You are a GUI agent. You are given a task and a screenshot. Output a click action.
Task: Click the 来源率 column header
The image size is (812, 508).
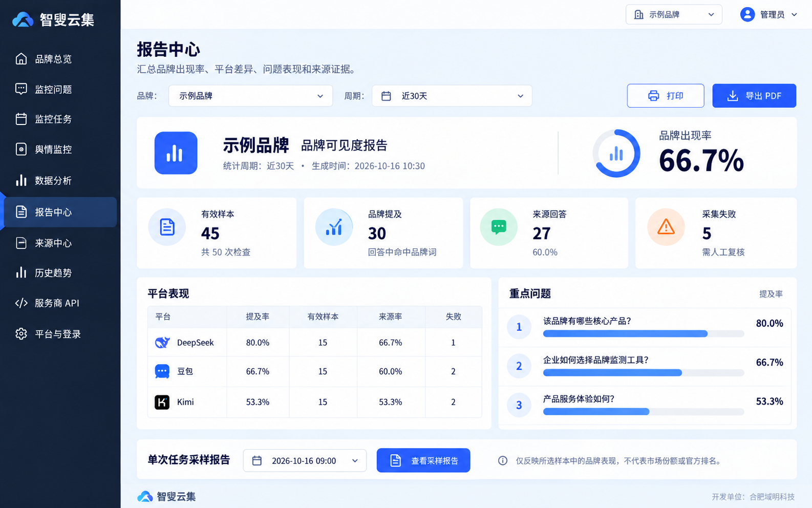391,316
